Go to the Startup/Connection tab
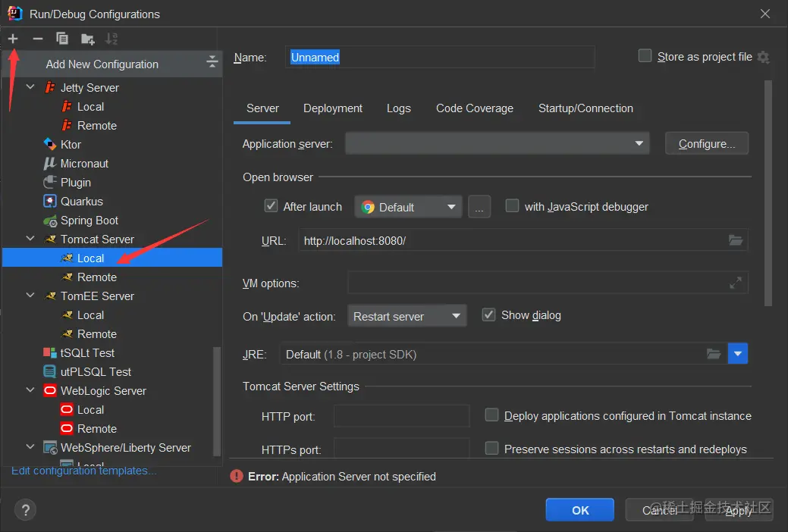 click(586, 108)
